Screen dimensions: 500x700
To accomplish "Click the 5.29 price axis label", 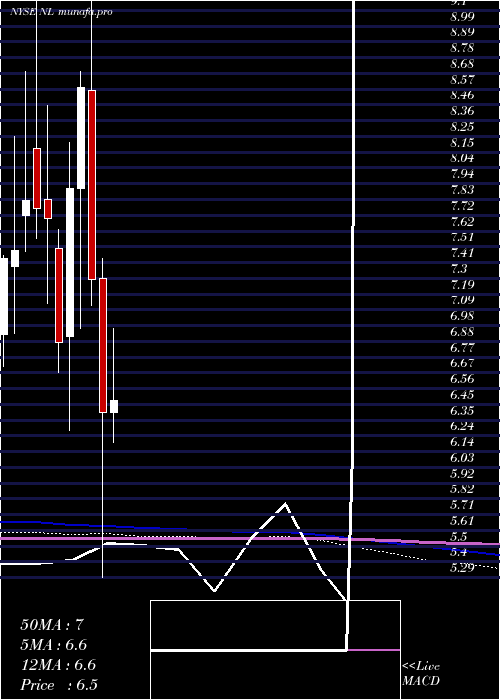I will point(462,567).
